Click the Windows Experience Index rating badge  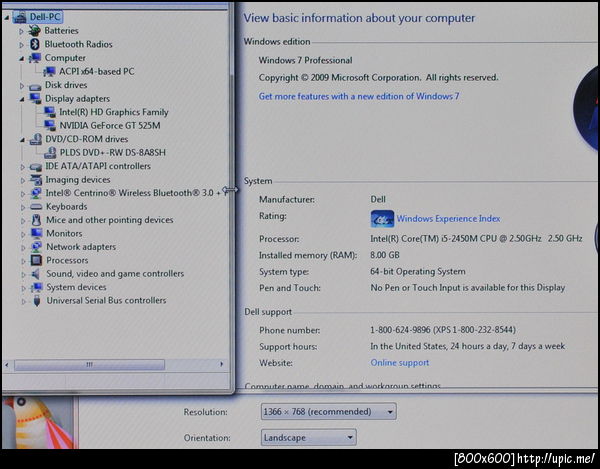click(x=382, y=219)
